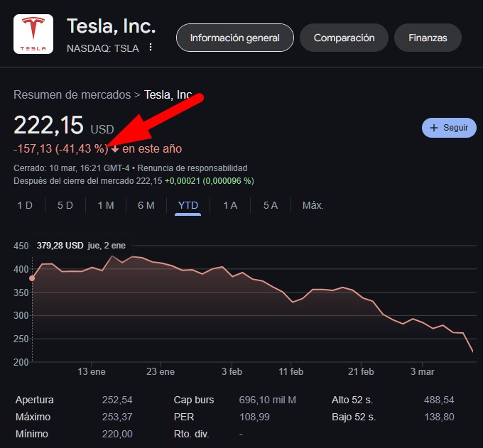Image resolution: width=483 pixels, height=448 pixels.
Task: Click the 21 feb axis label
Action: (x=361, y=371)
